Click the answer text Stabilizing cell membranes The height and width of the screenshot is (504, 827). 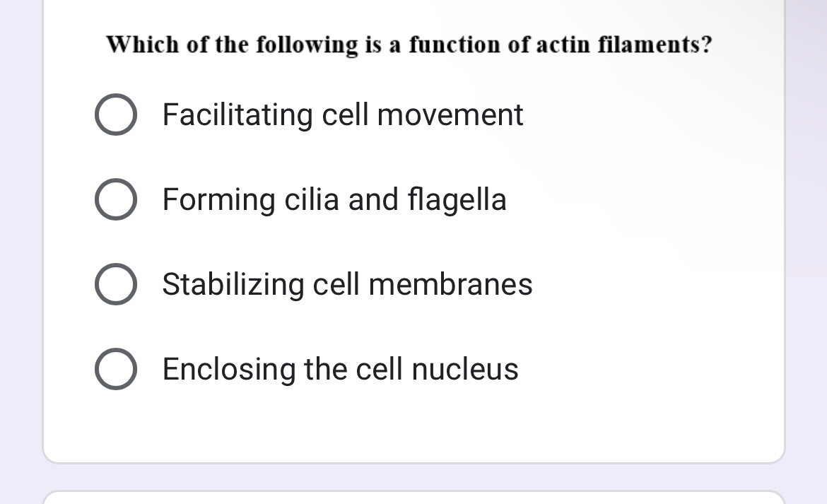click(x=347, y=284)
